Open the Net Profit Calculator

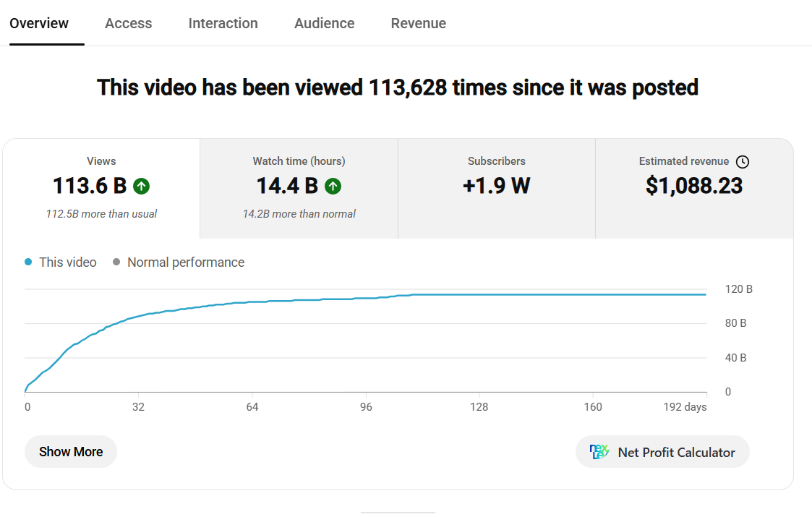click(x=662, y=452)
